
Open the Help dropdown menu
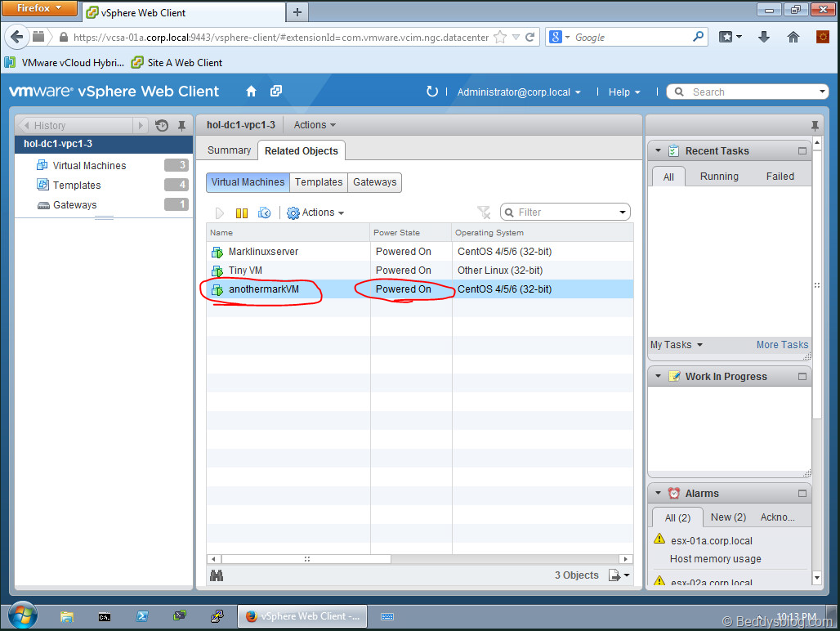(x=624, y=92)
